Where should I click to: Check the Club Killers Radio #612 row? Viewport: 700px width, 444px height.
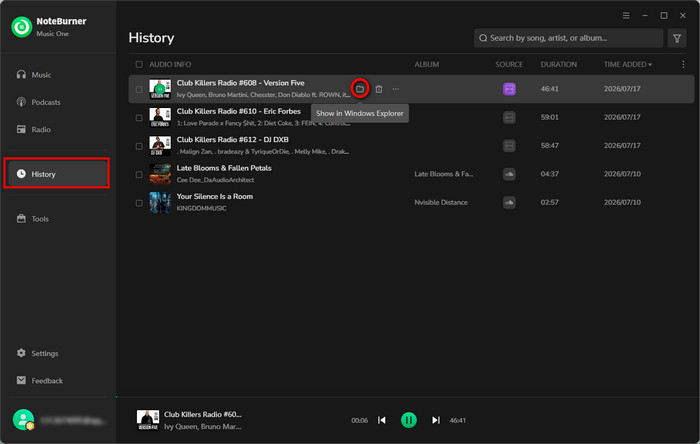click(x=139, y=146)
